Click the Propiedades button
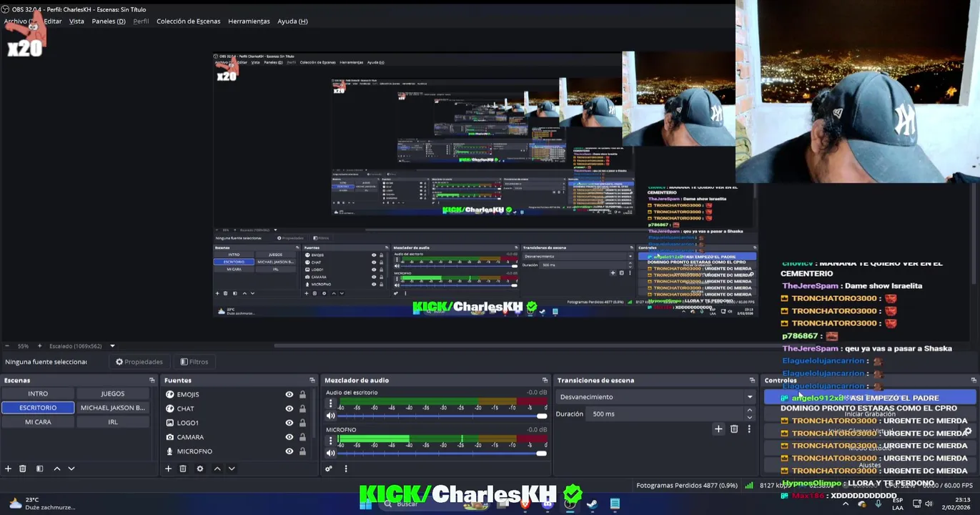This screenshot has height=515, width=980. click(139, 362)
